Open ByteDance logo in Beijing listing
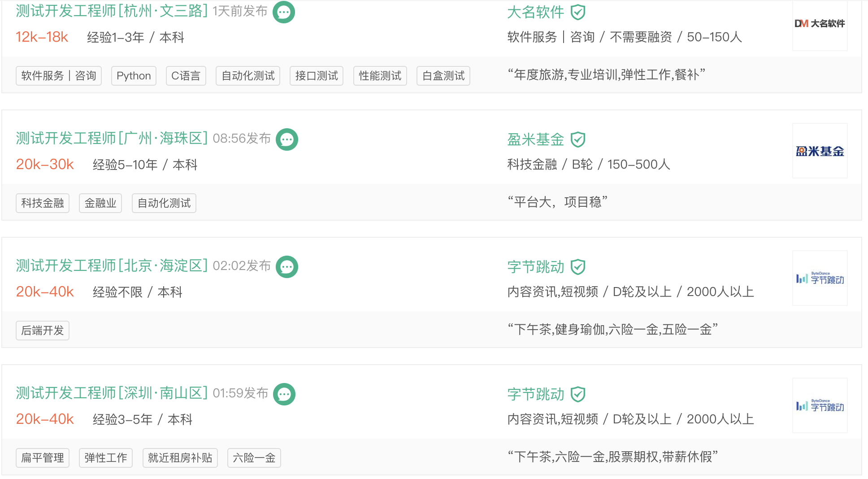Image resolution: width=868 pixels, height=479 pixels. [x=820, y=278]
